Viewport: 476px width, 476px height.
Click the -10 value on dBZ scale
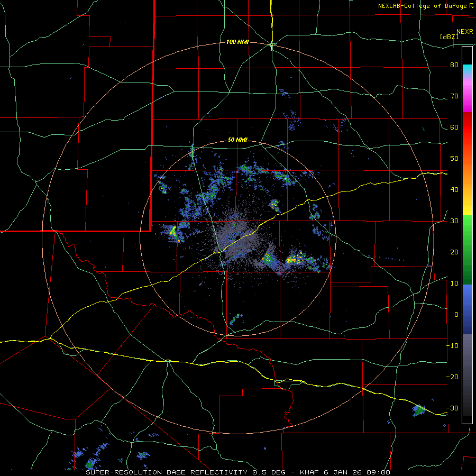(x=452, y=346)
